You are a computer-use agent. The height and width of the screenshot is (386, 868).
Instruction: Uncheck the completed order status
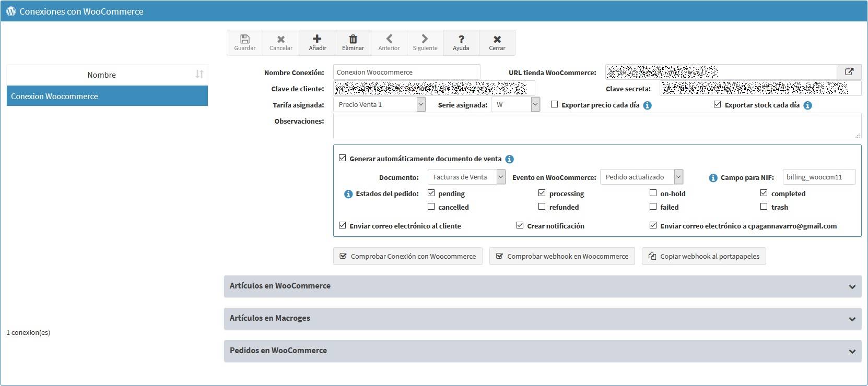(764, 193)
